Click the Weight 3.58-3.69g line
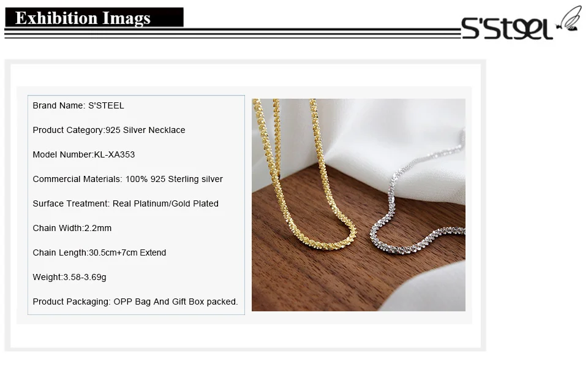The height and width of the screenshot is (372, 588). coord(69,277)
